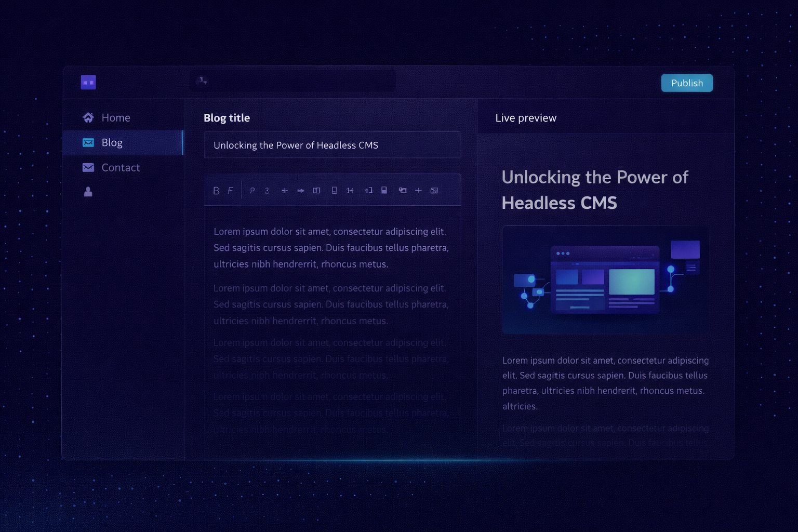Select the duplicate block icon in the toolbar
Screen dimensions: 798x532
403,190
